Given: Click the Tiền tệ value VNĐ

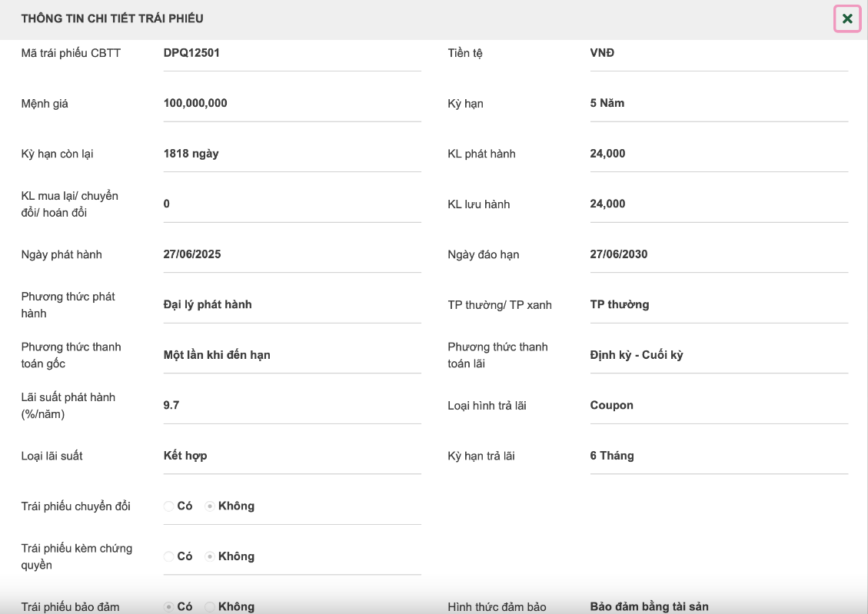Looking at the screenshot, I should (x=602, y=53).
